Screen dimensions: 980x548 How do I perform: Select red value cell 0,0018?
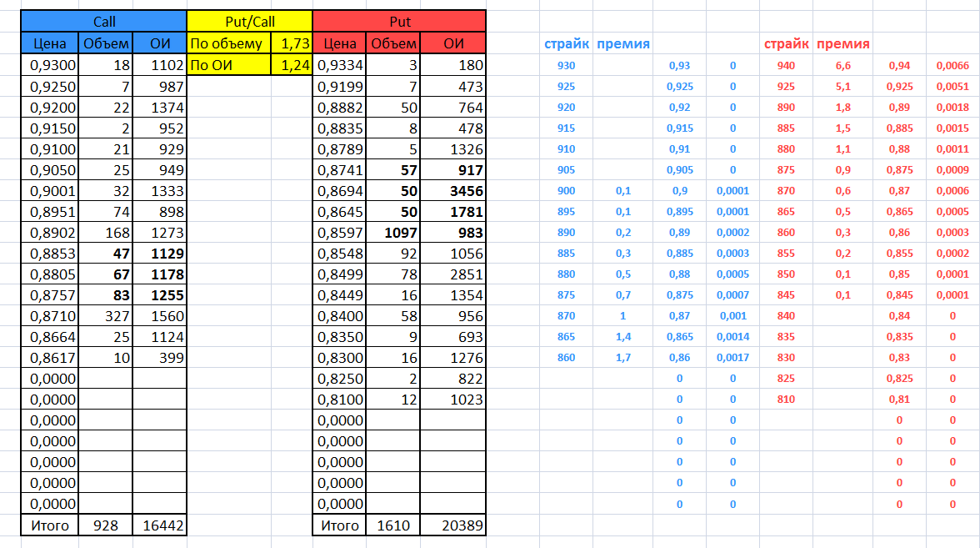point(952,107)
